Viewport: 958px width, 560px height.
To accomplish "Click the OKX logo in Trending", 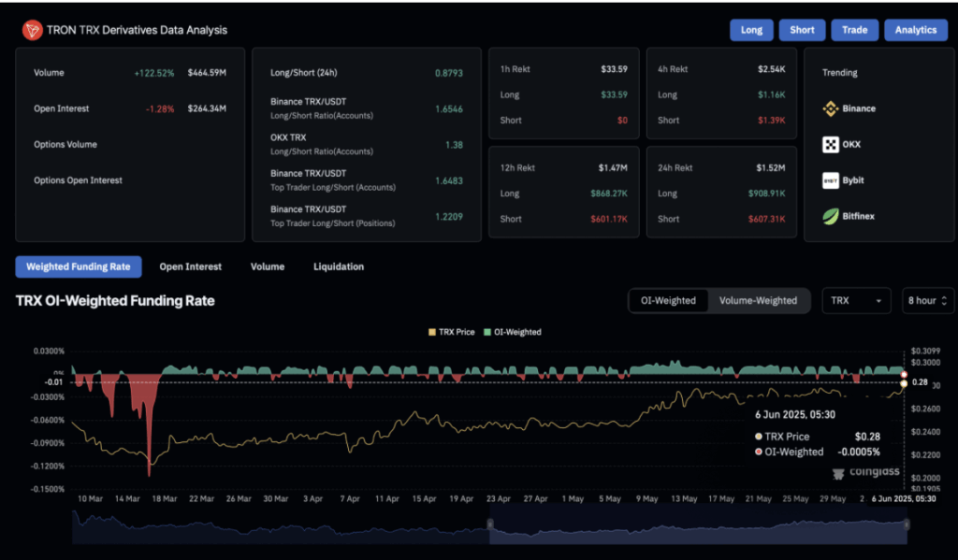I will 831,145.
